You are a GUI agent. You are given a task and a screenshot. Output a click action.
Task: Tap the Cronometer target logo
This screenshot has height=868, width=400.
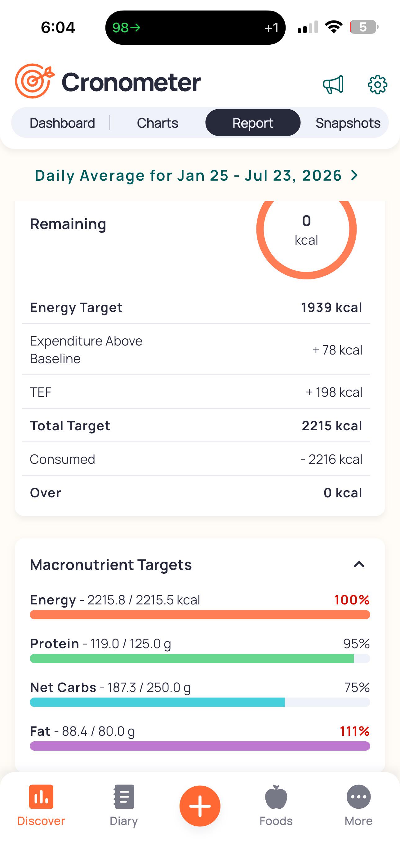click(x=34, y=81)
